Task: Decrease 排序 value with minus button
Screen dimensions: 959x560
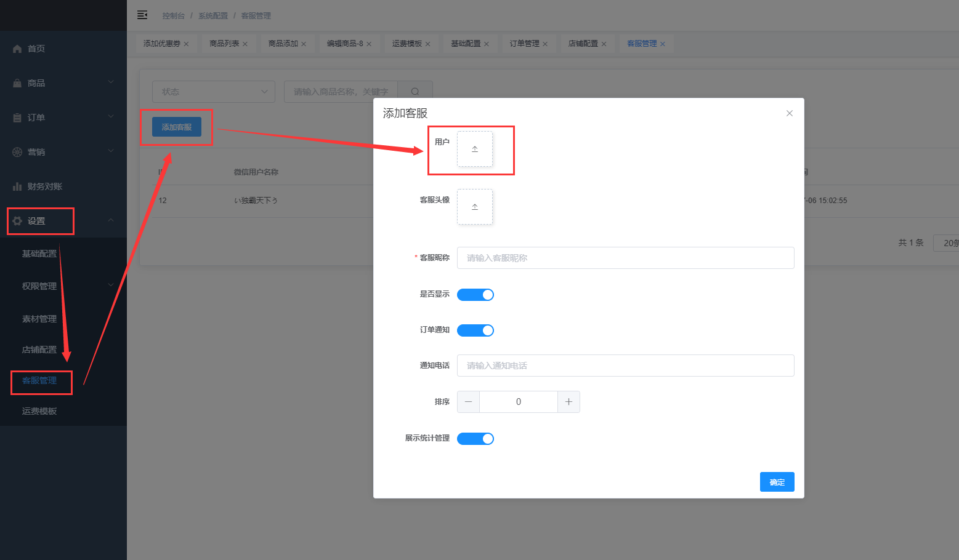Action: [468, 402]
